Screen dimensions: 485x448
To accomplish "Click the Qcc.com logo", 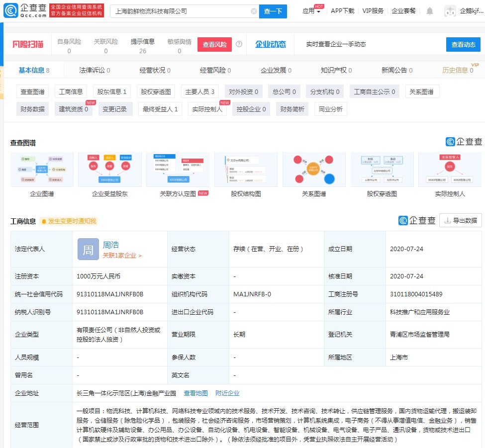I will (25, 10).
